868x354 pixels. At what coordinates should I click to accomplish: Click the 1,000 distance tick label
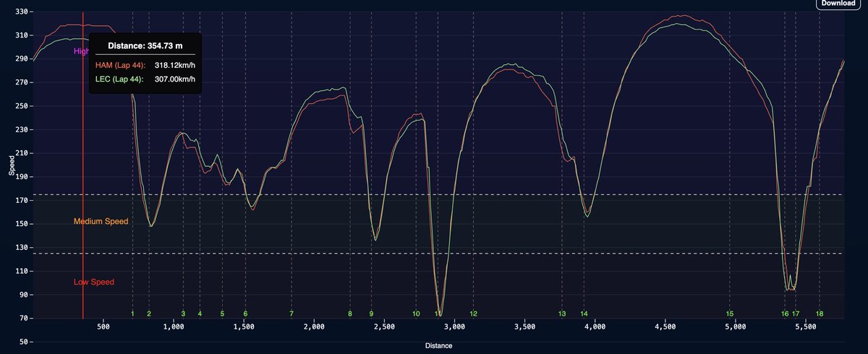(x=174, y=327)
